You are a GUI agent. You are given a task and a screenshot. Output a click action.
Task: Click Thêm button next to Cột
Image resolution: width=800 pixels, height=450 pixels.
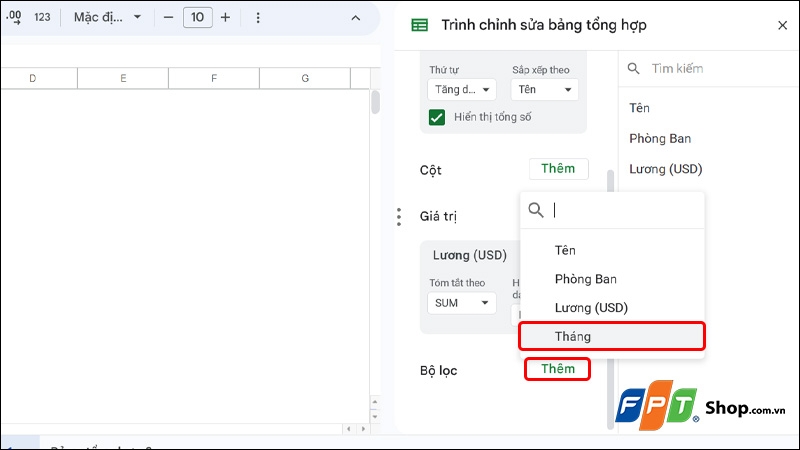(x=558, y=169)
